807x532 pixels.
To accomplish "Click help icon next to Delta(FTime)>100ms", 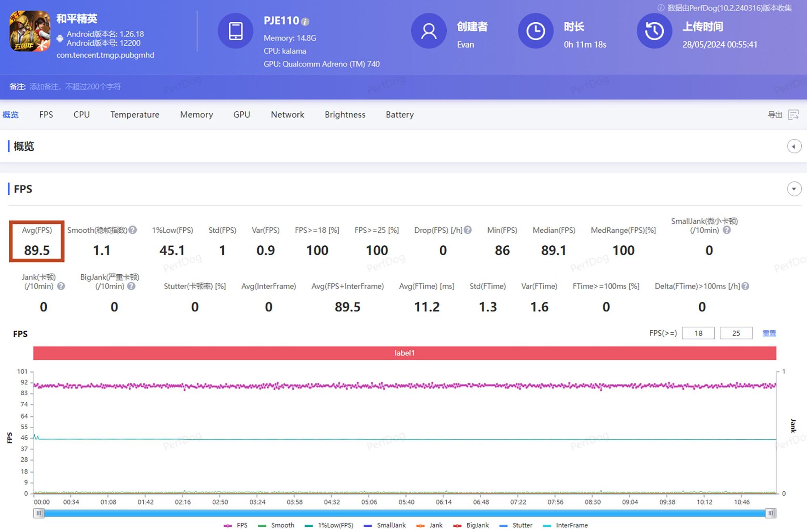I will [746, 286].
